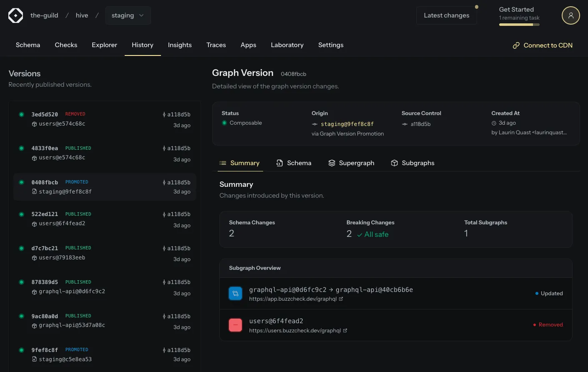
Task: Open the hive project breadcrumb
Action: pyautogui.click(x=82, y=15)
